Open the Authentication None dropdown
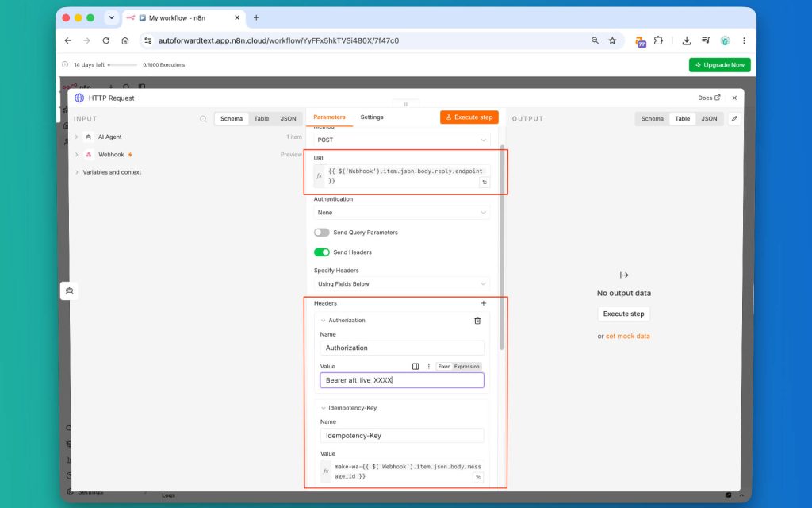 click(402, 213)
